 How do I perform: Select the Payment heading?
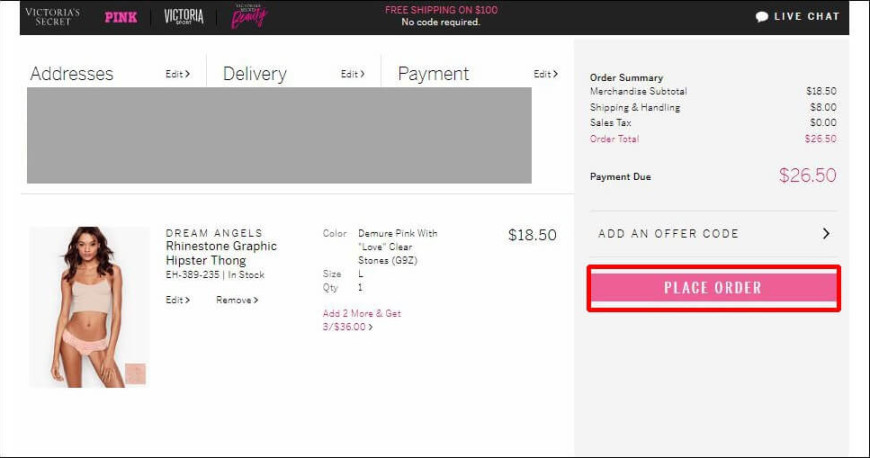click(x=433, y=74)
